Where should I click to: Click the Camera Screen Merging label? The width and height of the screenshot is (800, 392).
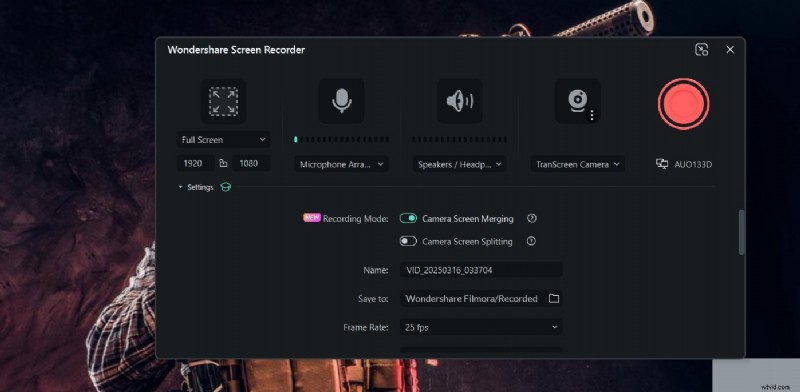(x=468, y=218)
